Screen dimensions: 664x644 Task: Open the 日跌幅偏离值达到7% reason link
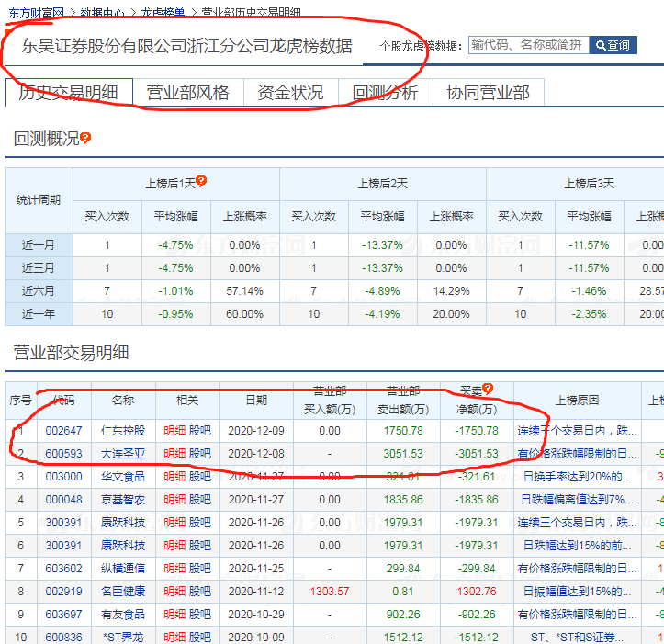[x=577, y=500]
